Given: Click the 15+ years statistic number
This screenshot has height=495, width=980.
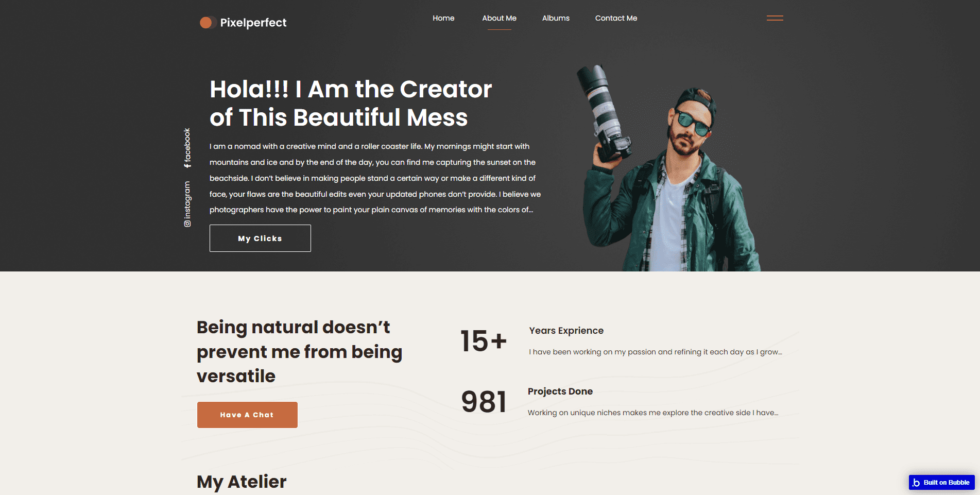Looking at the screenshot, I should coord(483,341).
